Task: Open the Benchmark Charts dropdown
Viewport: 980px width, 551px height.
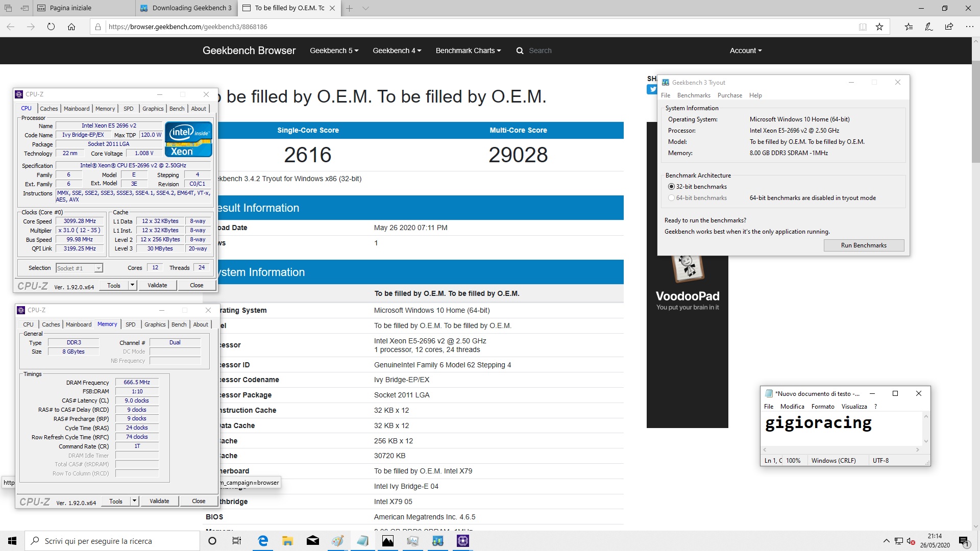Action: 468,51
